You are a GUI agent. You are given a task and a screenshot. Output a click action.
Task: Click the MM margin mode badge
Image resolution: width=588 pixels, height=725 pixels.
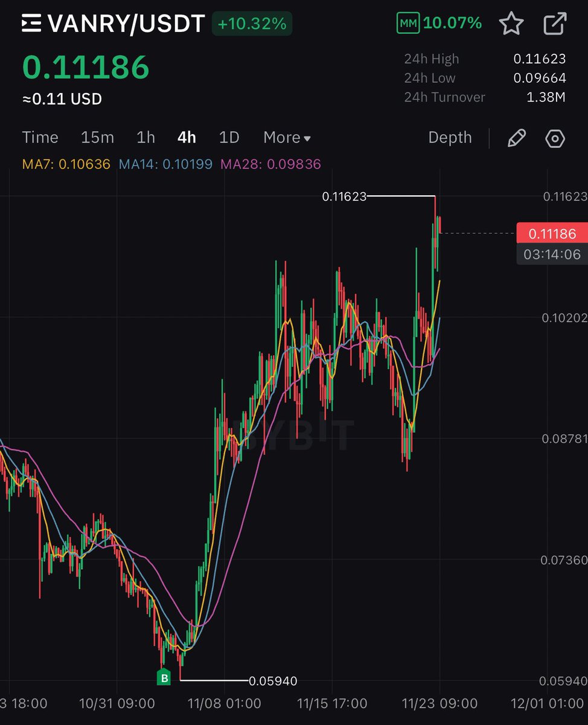pyautogui.click(x=408, y=24)
